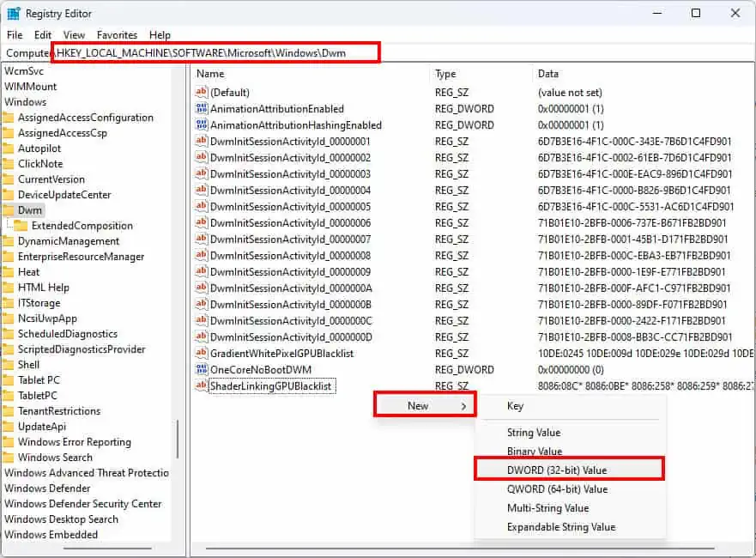Click string icon beside DwmInitSessionActivityId_0000000D
Screen dimensions: 756x558
pos(203,337)
